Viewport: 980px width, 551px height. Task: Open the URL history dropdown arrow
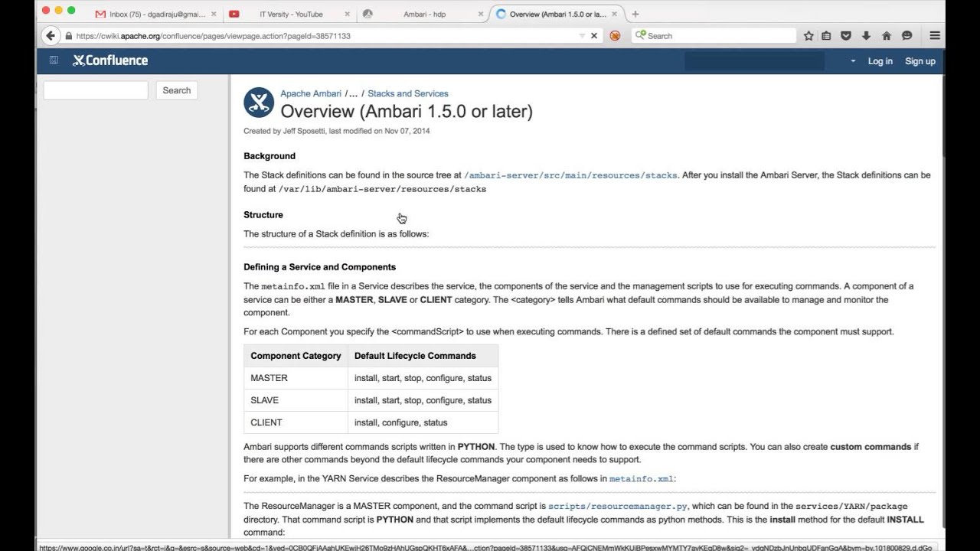[x=582, y=35]
